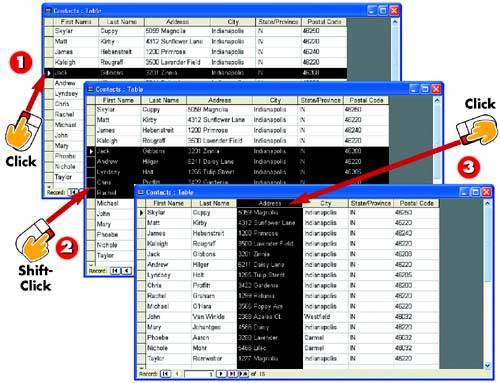Select State/Province header in back window
Screen dimensions: 500x383
tap(278, 22)
